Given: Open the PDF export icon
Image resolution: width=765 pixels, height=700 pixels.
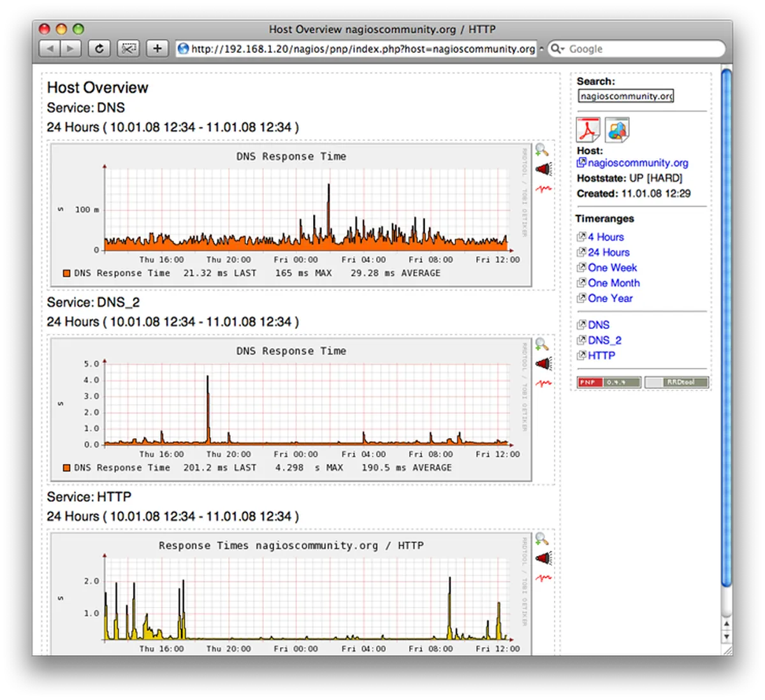Looking at the screenshot, I should point(588,130).
